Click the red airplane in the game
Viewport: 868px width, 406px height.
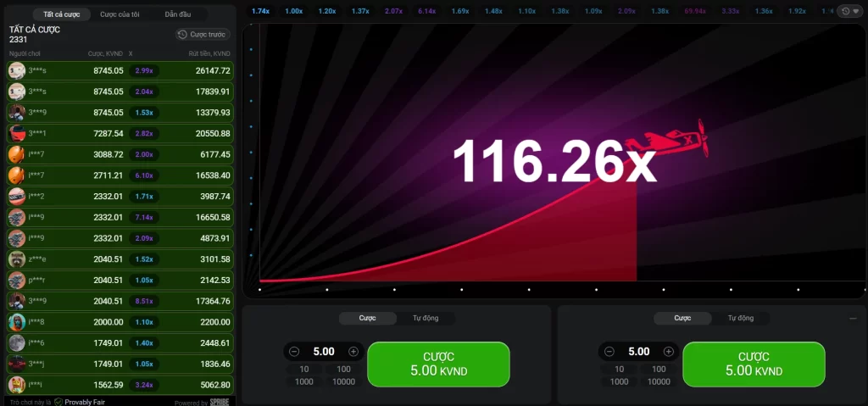(667, 138)
